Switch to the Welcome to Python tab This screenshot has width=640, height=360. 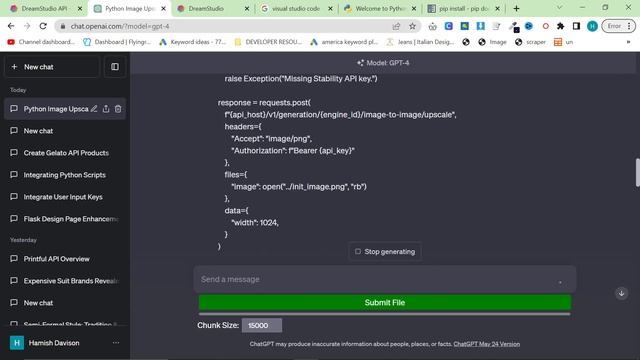pyautogui.click(x=380, y=8)
